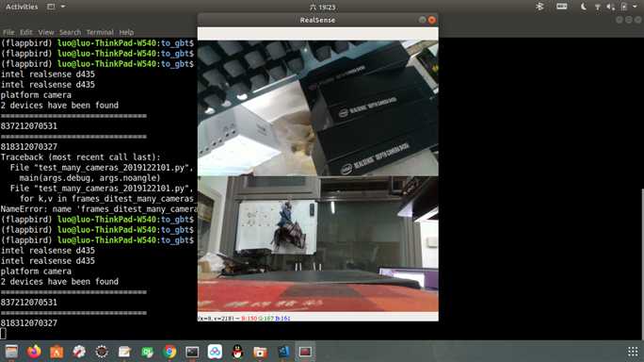Viewport: 644px width, 362px height.
Task: Open Bluetooth indicator in top bar
Action: pyautogui.click(x=539, y=7)
